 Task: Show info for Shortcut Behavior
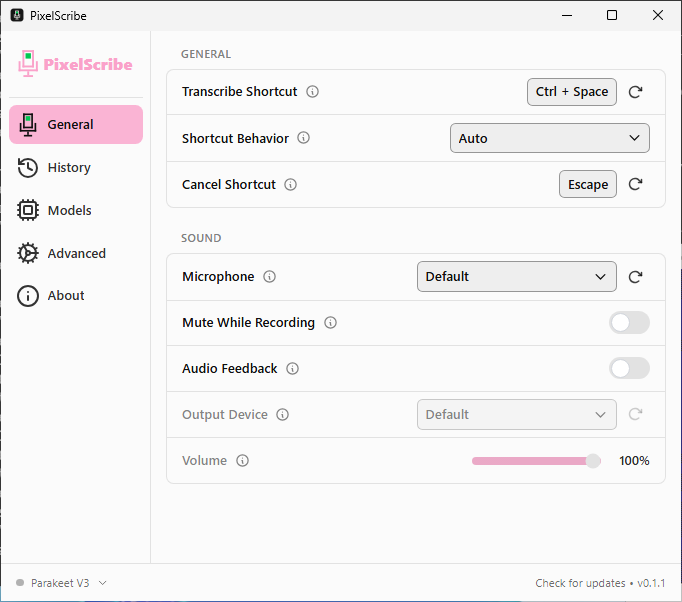click(x=303, y=138)
